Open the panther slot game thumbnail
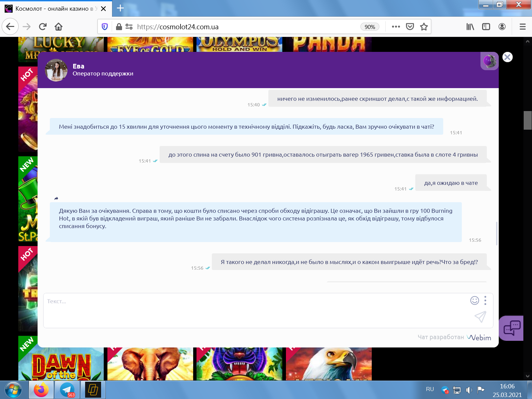The height and width of the screenshot is (399, 532). pos(239,364)
